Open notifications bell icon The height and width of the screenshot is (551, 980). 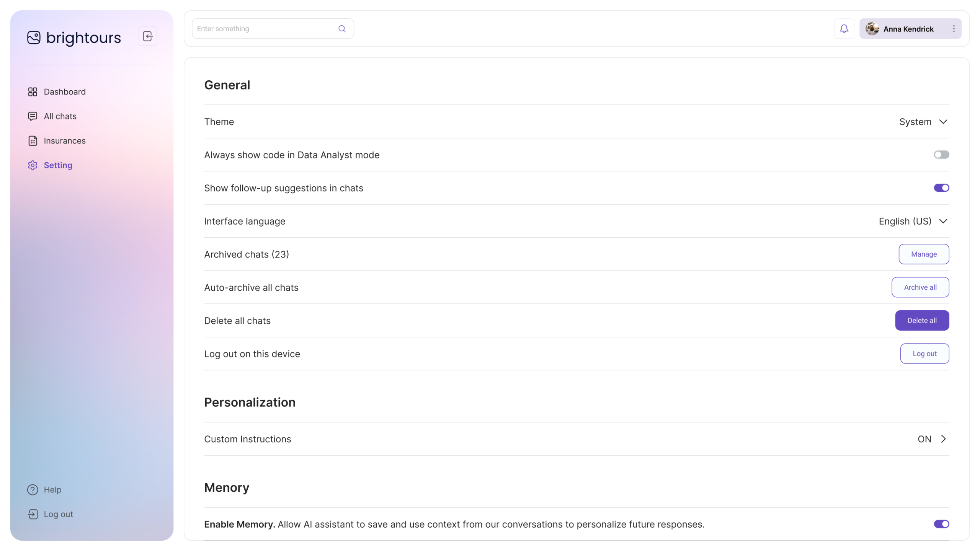[844, 29]
